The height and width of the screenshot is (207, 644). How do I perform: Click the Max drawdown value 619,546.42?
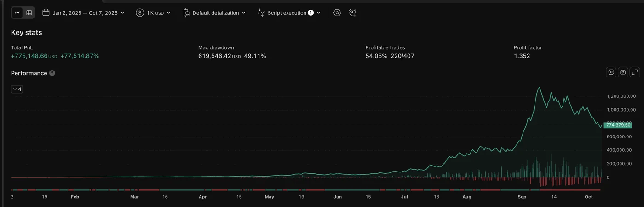(215, 56)
